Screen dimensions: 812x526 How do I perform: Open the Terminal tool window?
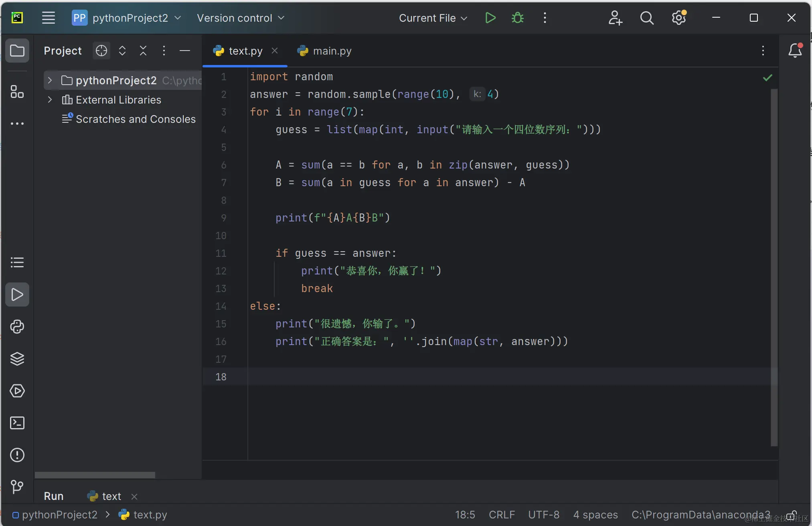coord(17,423)
